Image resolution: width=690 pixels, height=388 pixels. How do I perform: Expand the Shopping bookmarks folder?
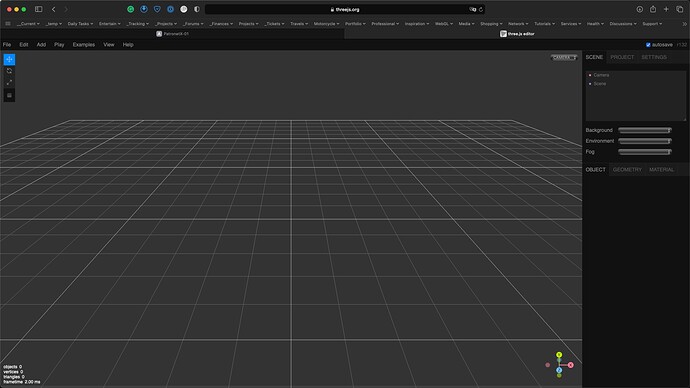tap(491, 24)
